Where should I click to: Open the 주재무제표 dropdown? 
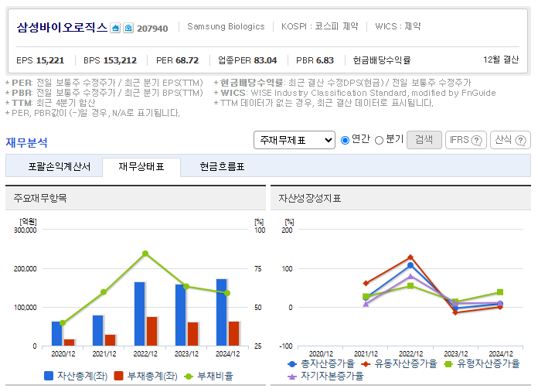(x=295, y=140)
